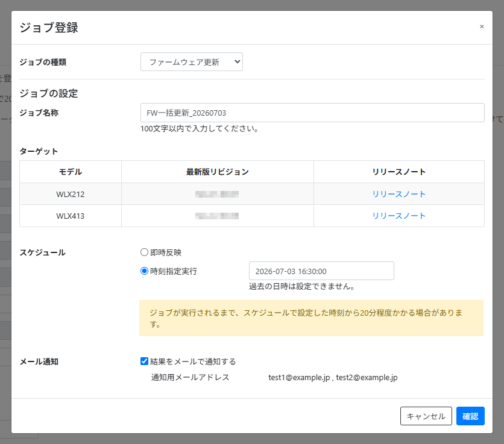The image size is (504, 444).
Task: Click the yellow schedule delay warning message
Action: 311,318
